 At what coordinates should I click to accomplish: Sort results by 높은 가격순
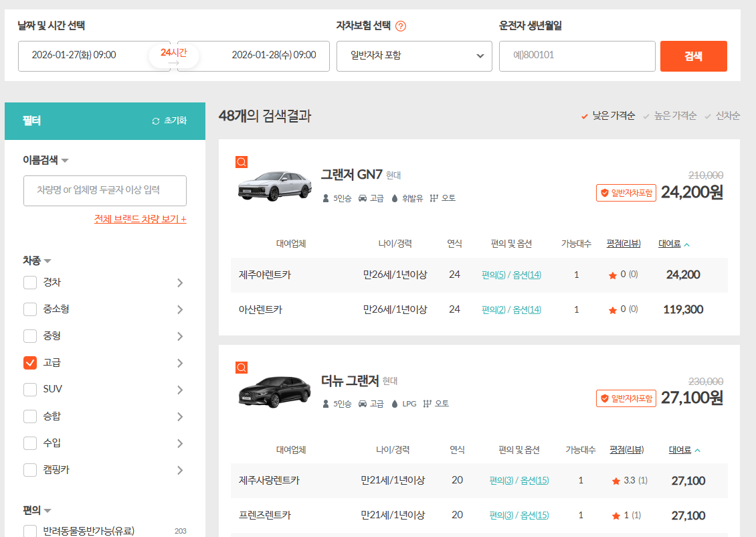pyautogui.click(x=670, y=116)
